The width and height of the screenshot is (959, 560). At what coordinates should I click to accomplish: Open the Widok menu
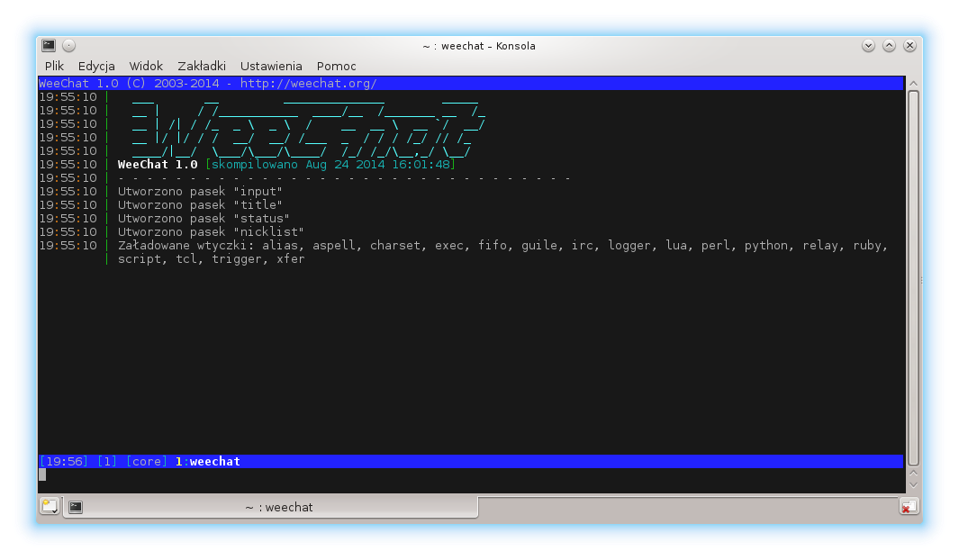(146, 66)
